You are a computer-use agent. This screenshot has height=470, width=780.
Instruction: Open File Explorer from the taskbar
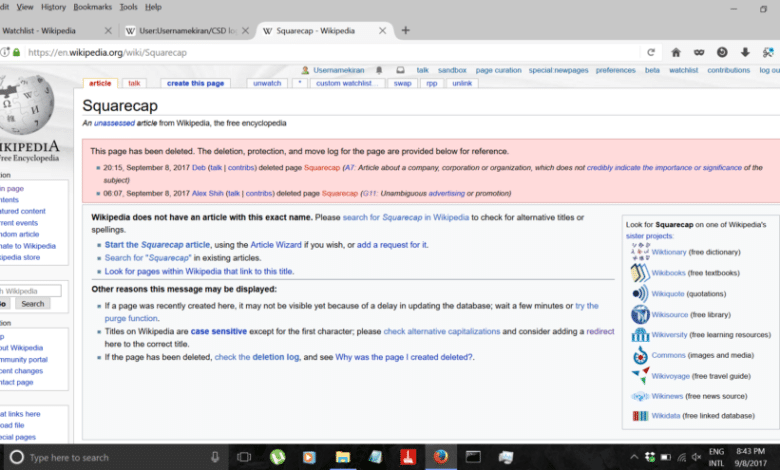click(342, 457)
